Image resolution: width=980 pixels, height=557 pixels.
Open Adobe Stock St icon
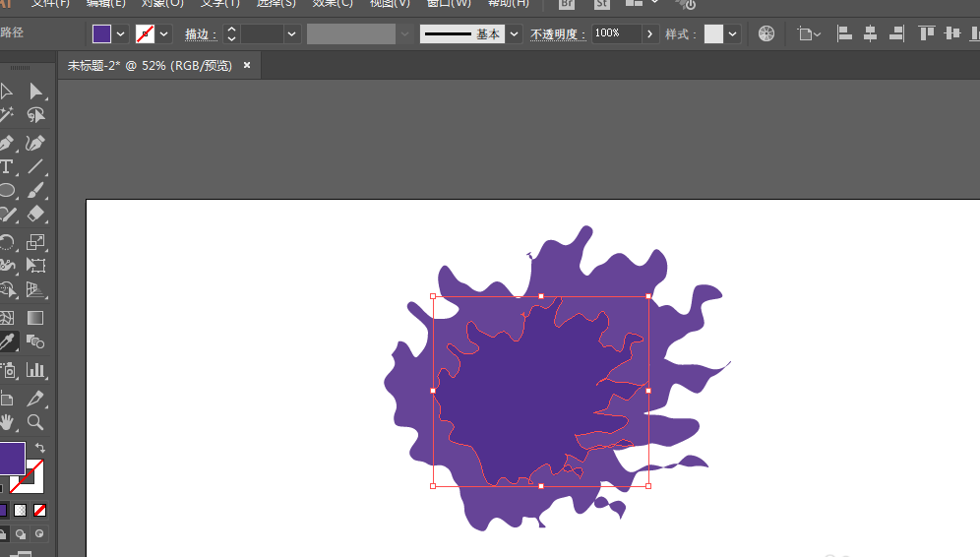[601, 4]
